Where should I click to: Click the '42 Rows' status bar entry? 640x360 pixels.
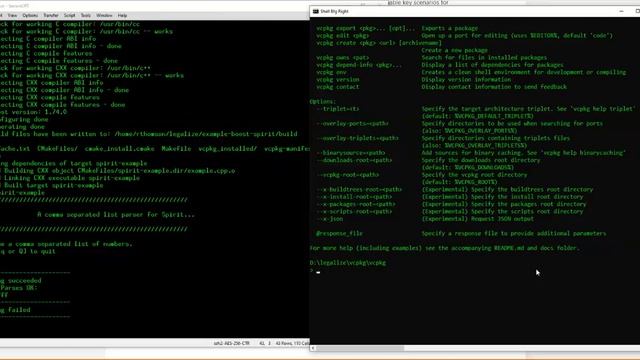[x=292, y=343]
